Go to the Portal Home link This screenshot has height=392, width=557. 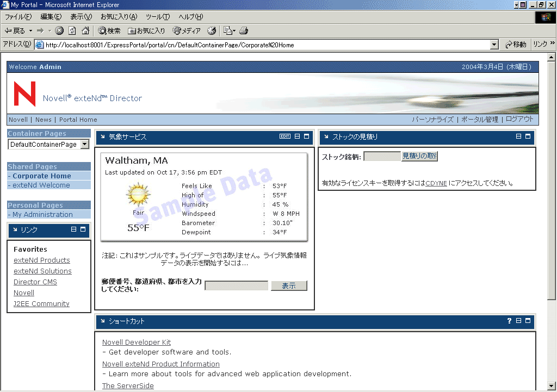click(78, 120)
